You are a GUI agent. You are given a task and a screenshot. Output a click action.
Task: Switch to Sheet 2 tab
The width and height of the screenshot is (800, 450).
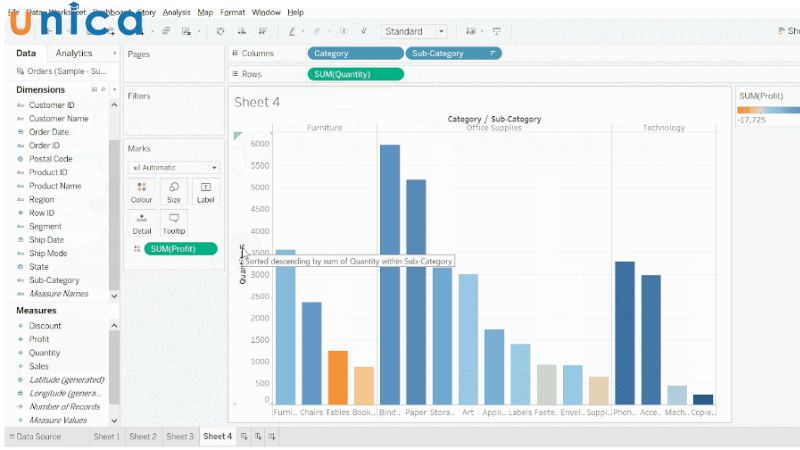click(x=143, y=437)
